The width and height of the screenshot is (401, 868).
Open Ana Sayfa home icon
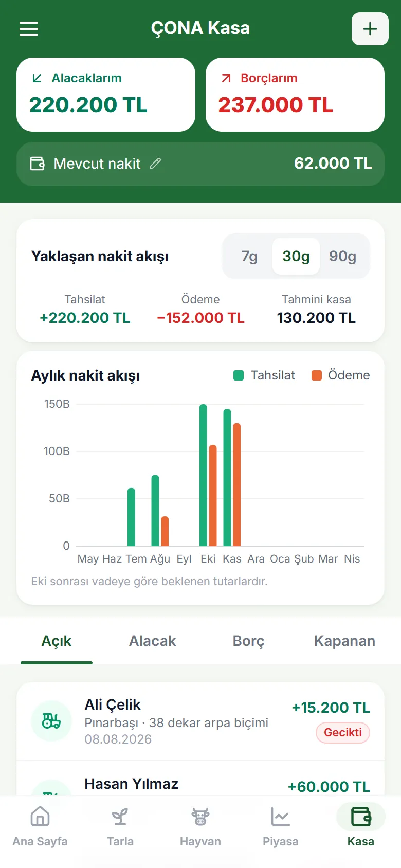(x=40, y=816)
